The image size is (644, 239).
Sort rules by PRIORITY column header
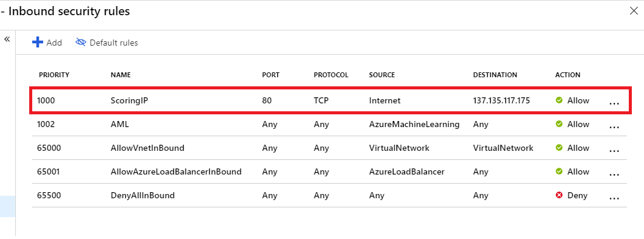pos(54,75)
